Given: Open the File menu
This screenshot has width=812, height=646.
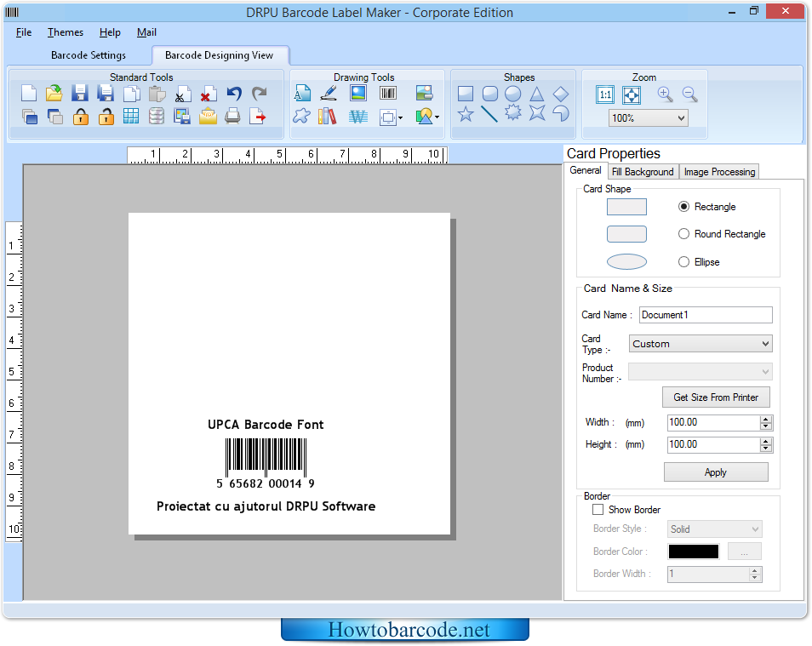Looking at the screenshot, I should pyautogui.click(x=24, y=32).
